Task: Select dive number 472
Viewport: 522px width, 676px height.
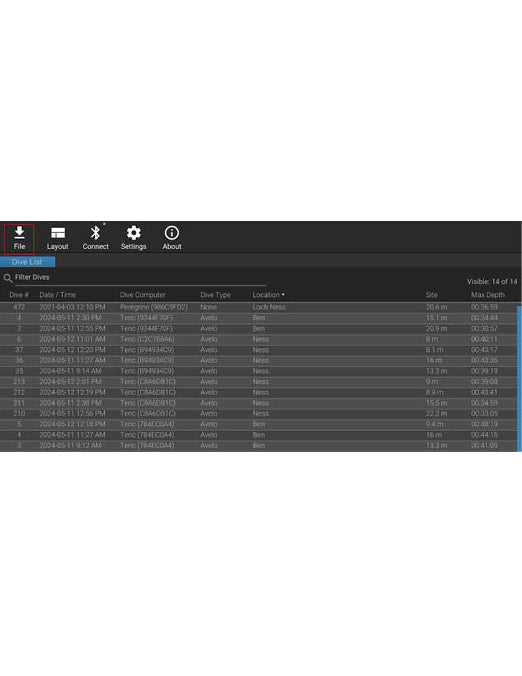Action: 19,307
